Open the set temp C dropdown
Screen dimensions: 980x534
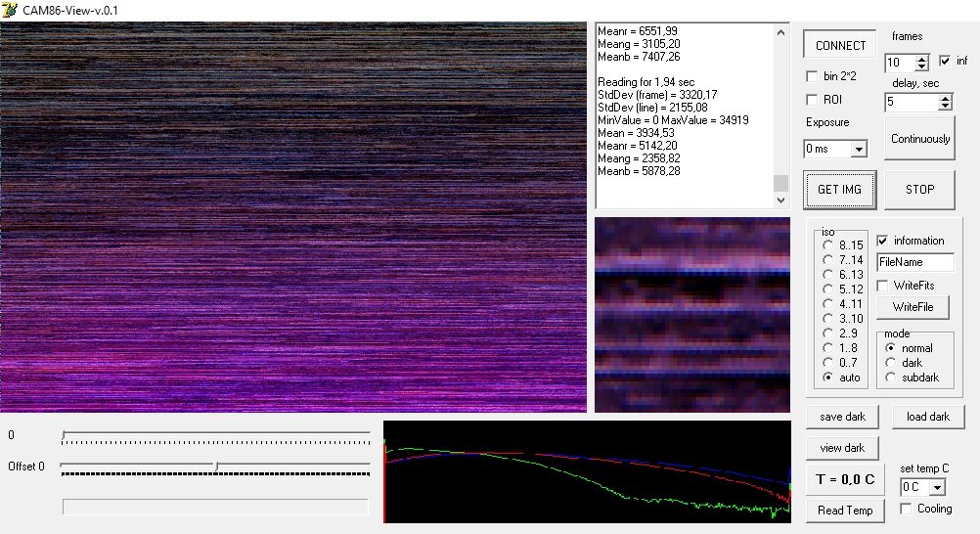pyautogui.click(x=938, y=487)
